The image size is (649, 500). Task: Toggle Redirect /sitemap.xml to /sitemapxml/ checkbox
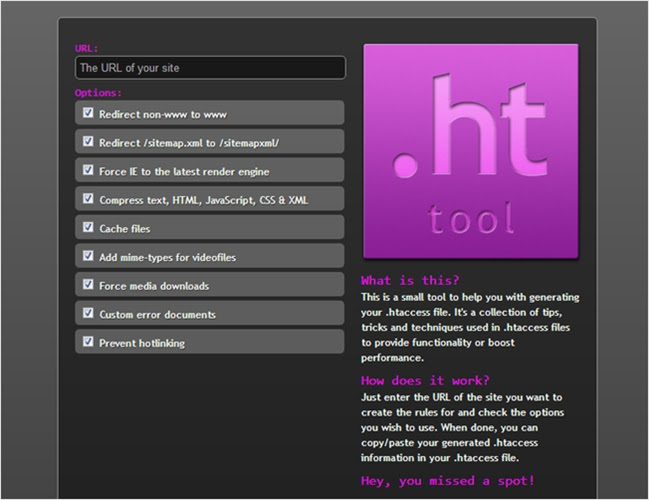pos(88,142)
